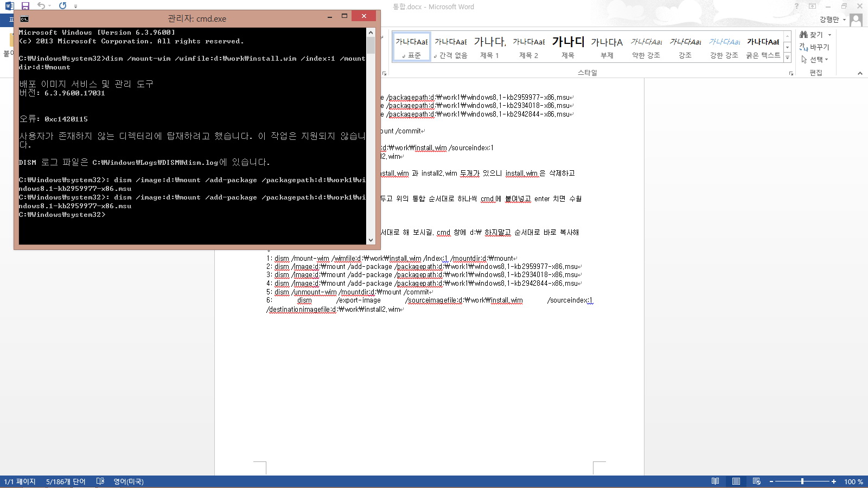This screenshot has height=488, width=868.
Task: Open the 찾기 dropdown arrow
Action: tap(829, 35)
